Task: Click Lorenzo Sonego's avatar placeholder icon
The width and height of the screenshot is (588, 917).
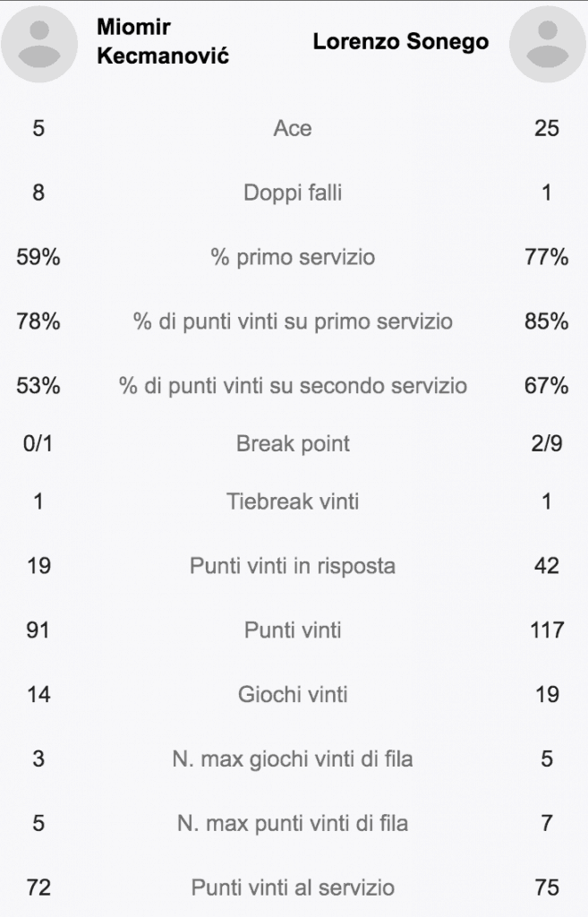Action: click(548, 44)
